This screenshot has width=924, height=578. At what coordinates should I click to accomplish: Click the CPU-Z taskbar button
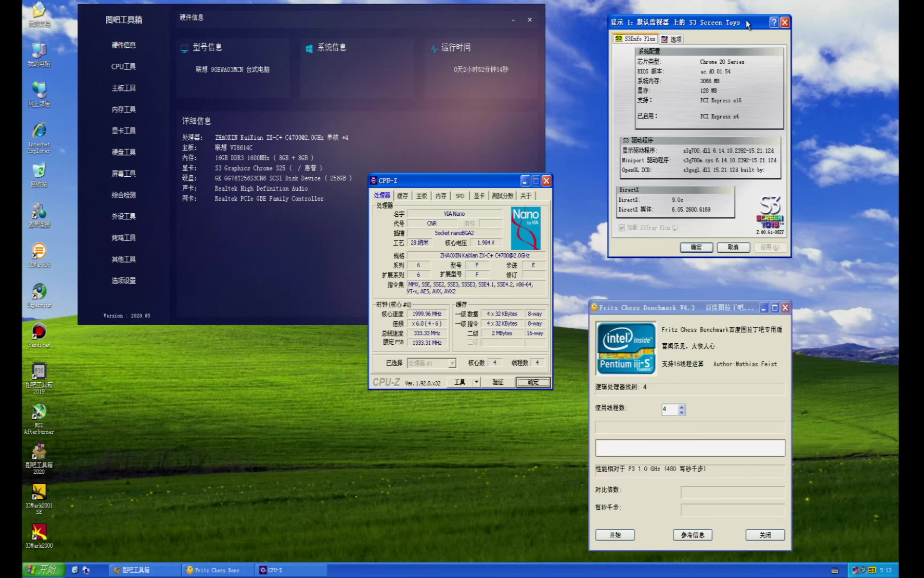pyautogui.click(x=291, y=570)
